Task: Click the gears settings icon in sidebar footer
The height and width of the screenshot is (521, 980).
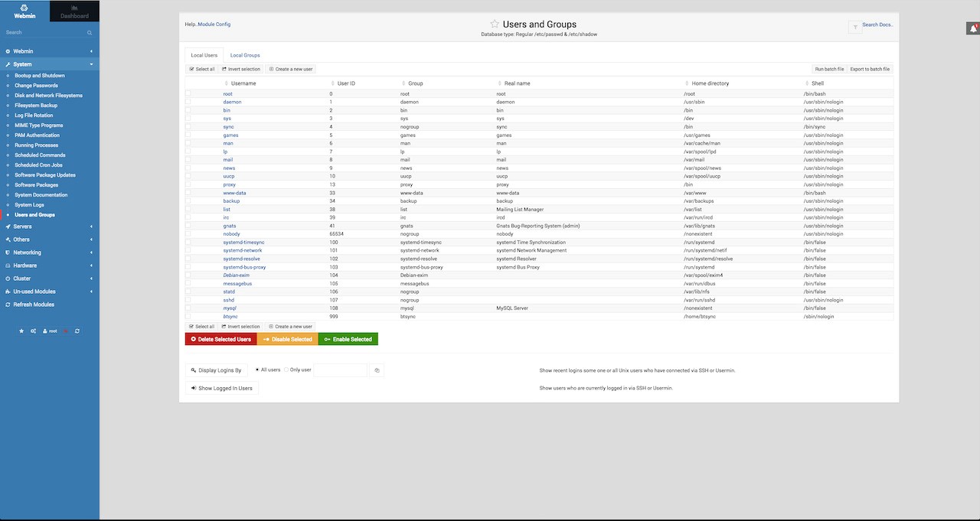Action: coord(33,331)
